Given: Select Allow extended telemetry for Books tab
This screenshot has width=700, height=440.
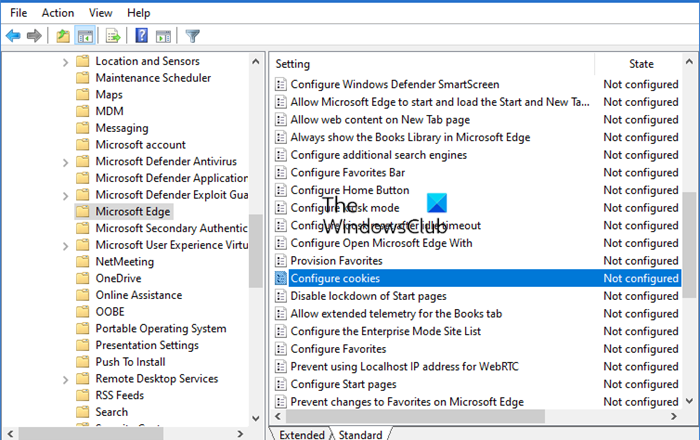Looking at the screenshot, I should pyautogui.click(x=396, y=314).
